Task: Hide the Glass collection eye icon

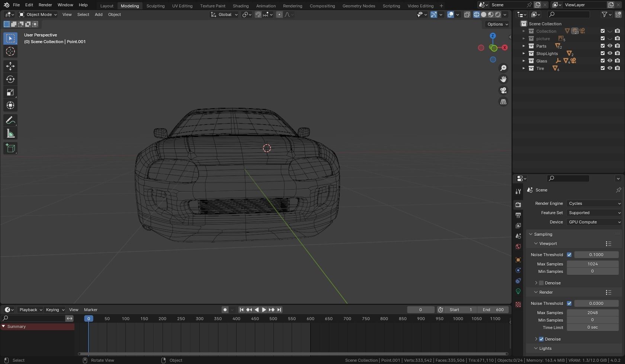Action: tap(610, 61)
